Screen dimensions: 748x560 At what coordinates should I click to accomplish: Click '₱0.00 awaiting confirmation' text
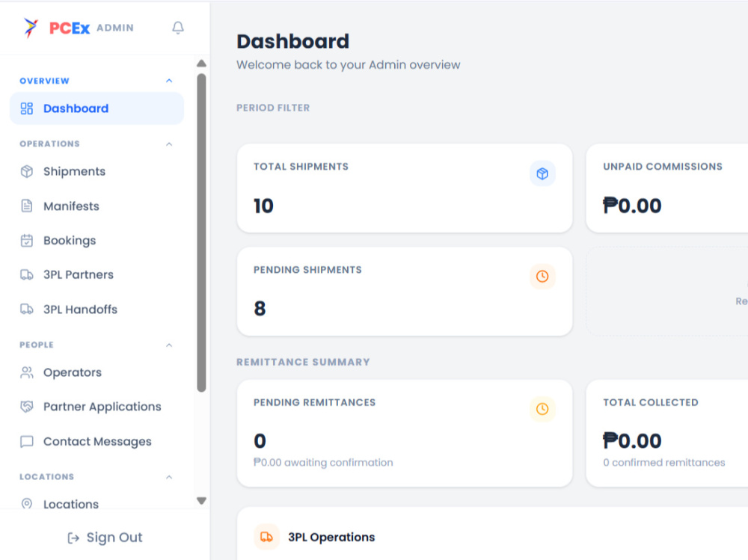323,462
